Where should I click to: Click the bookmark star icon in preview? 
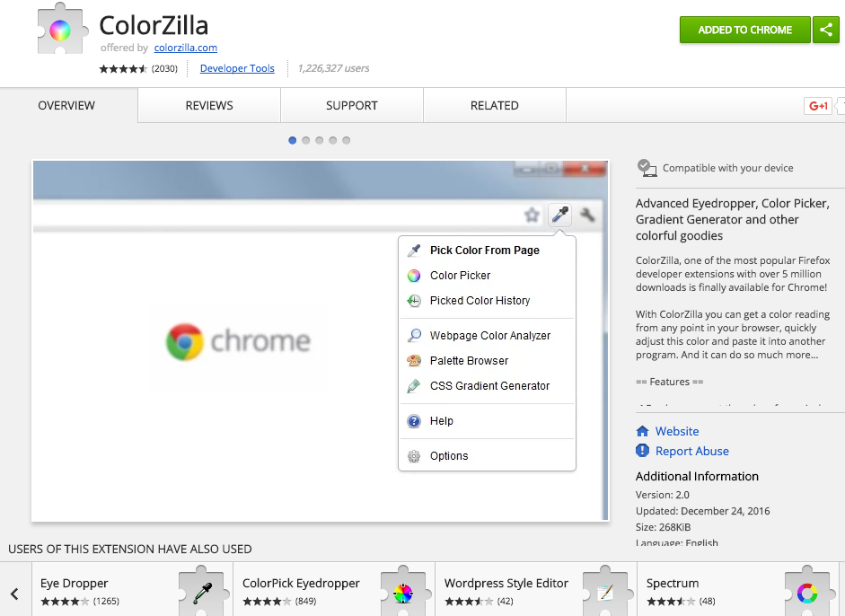tap(532, 215)
